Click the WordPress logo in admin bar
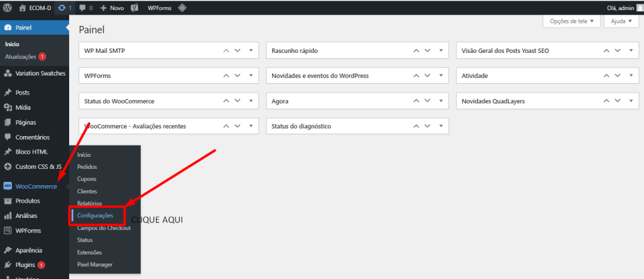Image resolution: width=644 pixels, height=279 pixels. click(x=8, y=8)
